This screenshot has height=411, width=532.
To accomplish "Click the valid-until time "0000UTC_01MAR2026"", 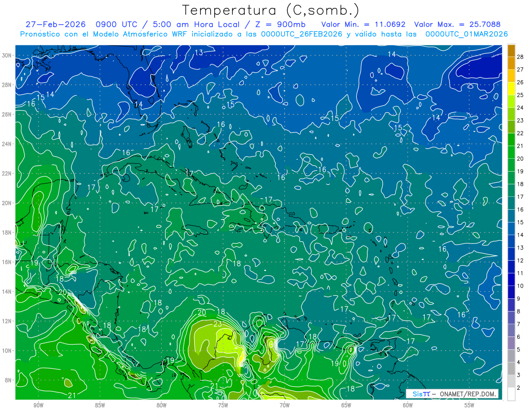I will pyautogui.click(x=466, y=34).
